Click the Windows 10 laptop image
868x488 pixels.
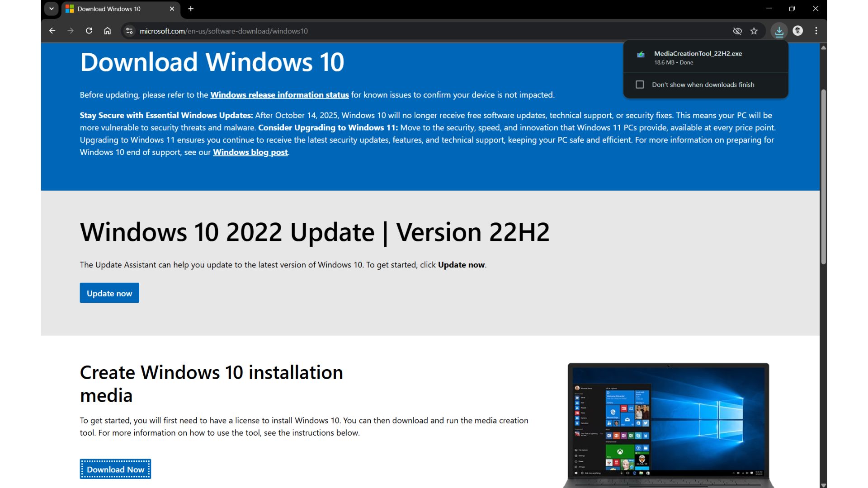[668, 425]
